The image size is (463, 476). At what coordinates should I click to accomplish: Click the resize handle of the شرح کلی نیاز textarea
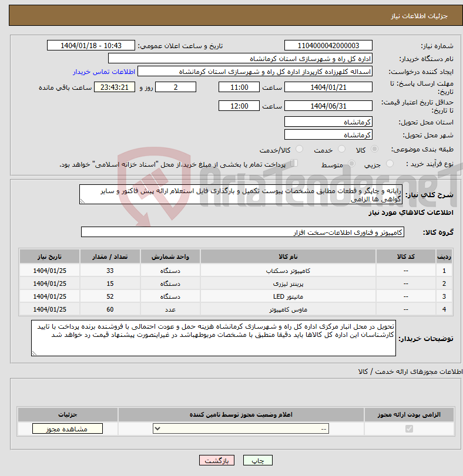coord(82,201)
